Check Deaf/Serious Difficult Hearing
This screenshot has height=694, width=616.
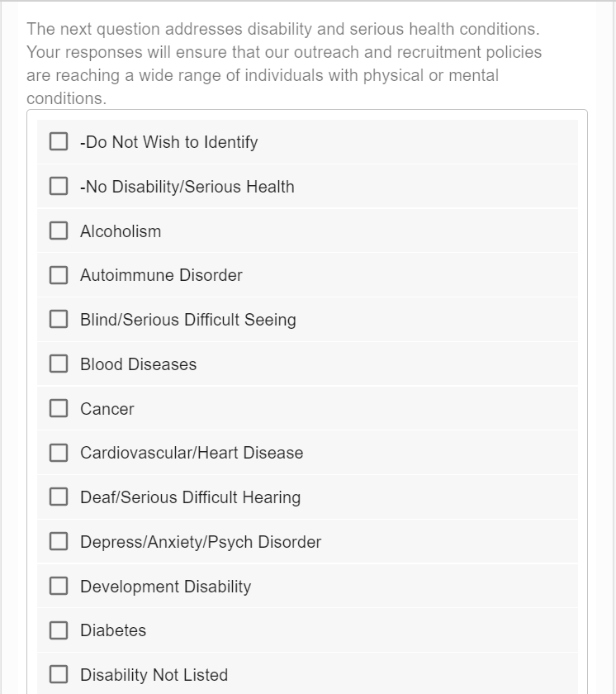point(59,497)
